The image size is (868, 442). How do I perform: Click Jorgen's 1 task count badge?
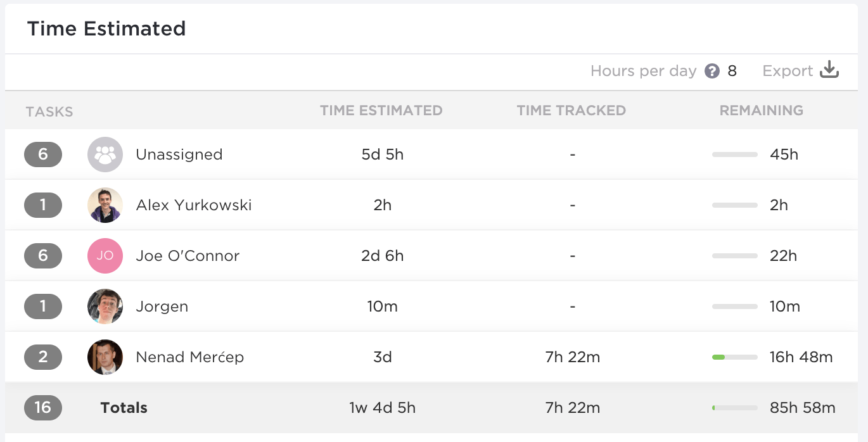(43, 306)
